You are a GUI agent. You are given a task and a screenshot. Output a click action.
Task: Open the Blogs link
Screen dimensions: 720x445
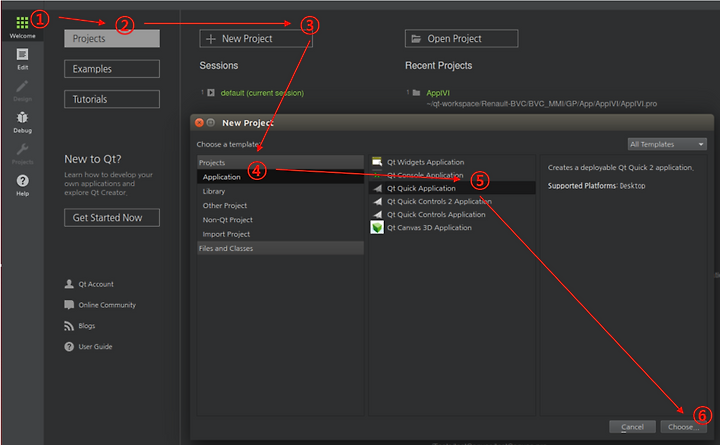click(x=86, y=326)
